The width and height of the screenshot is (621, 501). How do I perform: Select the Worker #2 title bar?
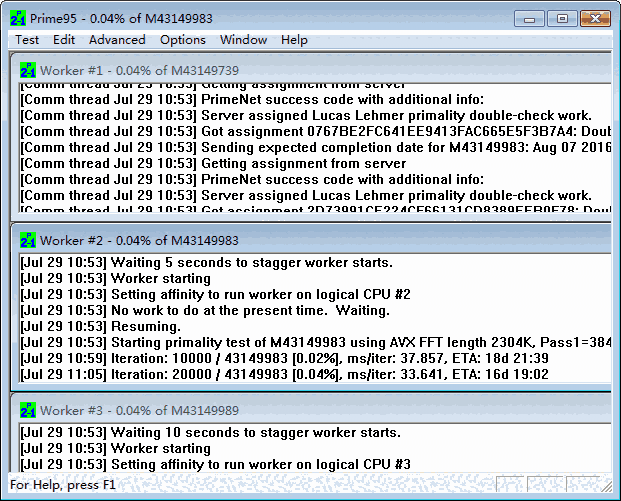[300, 241]
